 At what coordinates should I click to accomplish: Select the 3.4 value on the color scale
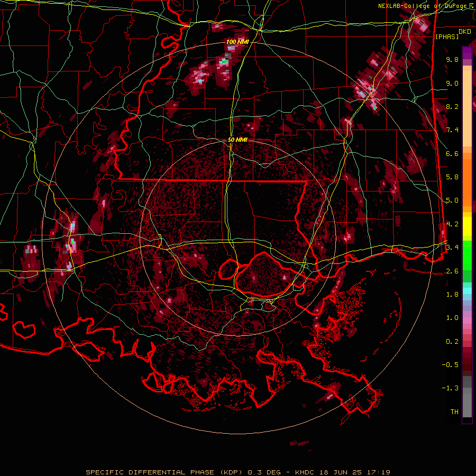[452, 248]
